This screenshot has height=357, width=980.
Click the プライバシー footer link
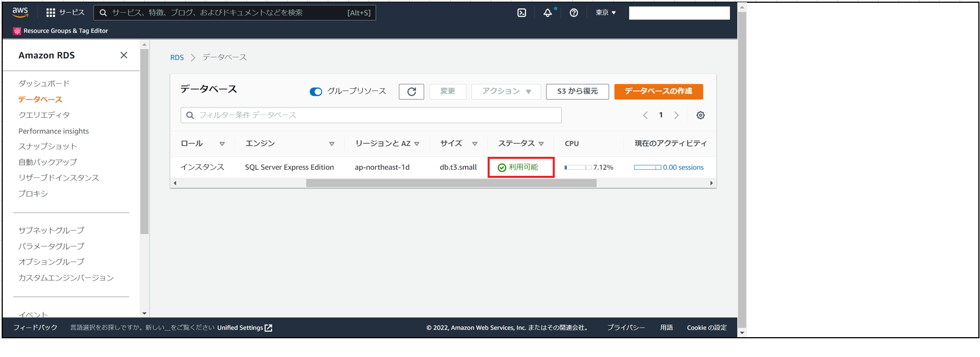(x=626, y=328)
